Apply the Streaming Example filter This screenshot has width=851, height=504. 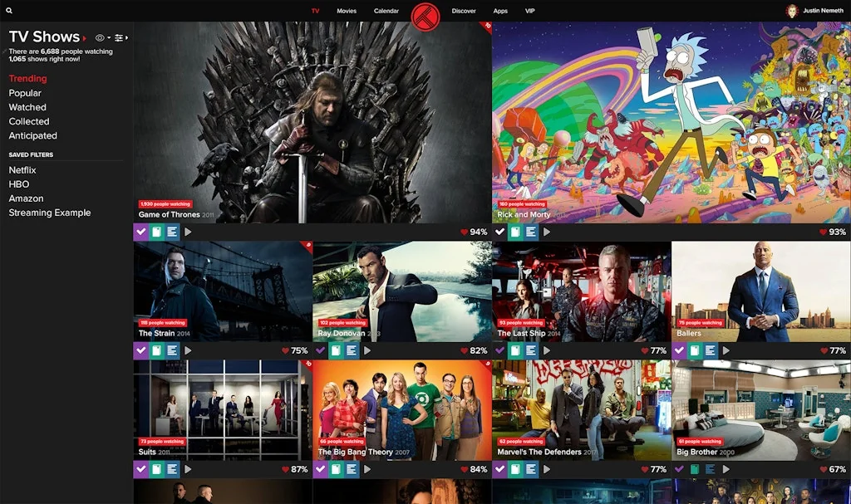(49, 213)
